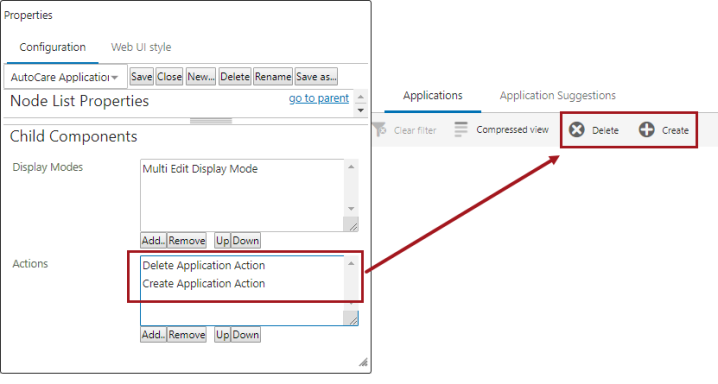
Task: Click Up under Actions list
Action: 223,335
